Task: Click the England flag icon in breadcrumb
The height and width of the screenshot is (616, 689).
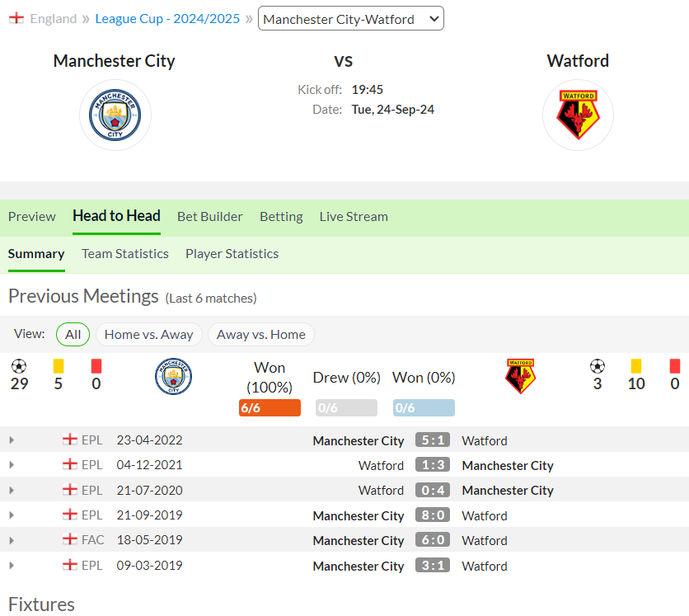Action: (16, 18)
